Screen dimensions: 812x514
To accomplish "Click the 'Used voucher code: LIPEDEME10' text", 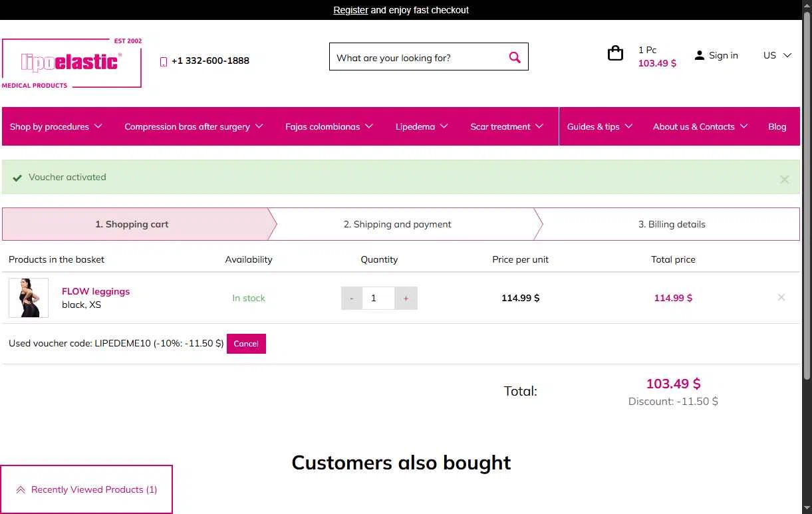I will [80, 343].
